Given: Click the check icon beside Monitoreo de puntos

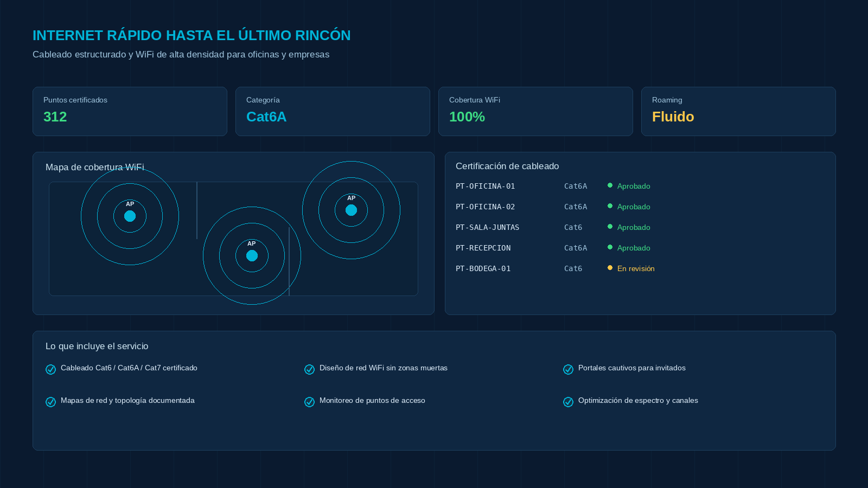Looking at the screenshot, I should 310,402.
